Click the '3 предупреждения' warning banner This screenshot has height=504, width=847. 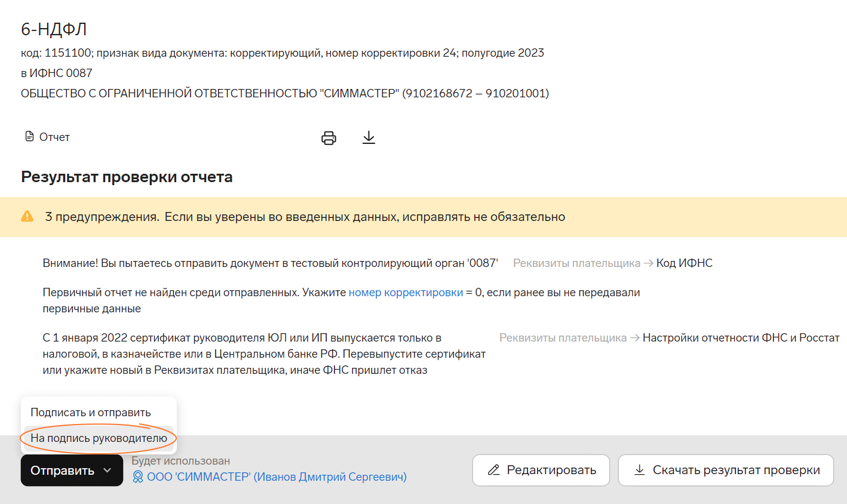(x=305, y=217)
